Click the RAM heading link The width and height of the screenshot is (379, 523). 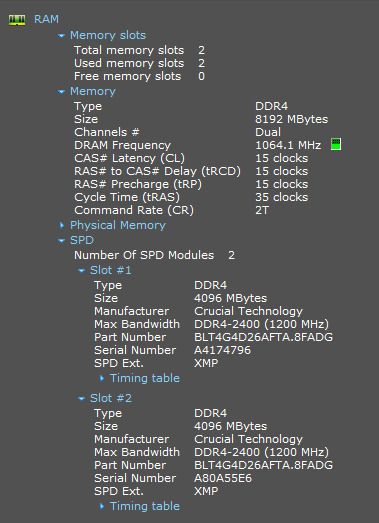click(x=46, y=19)
